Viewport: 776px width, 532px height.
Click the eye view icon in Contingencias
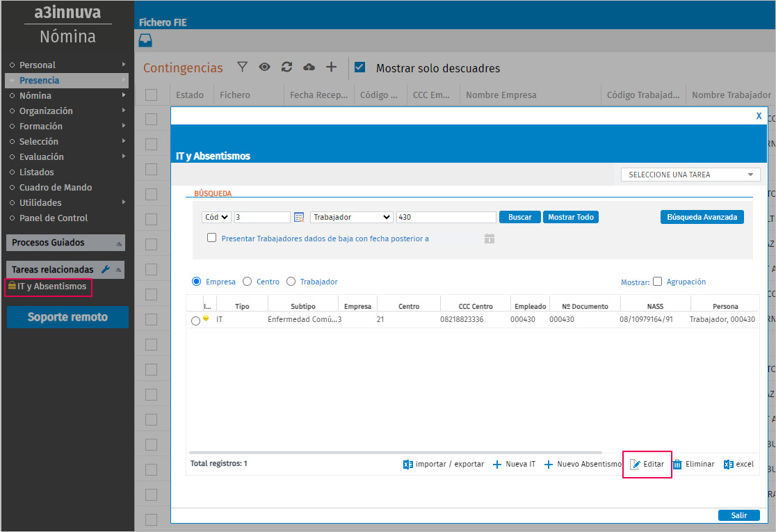tap(265, 67)
